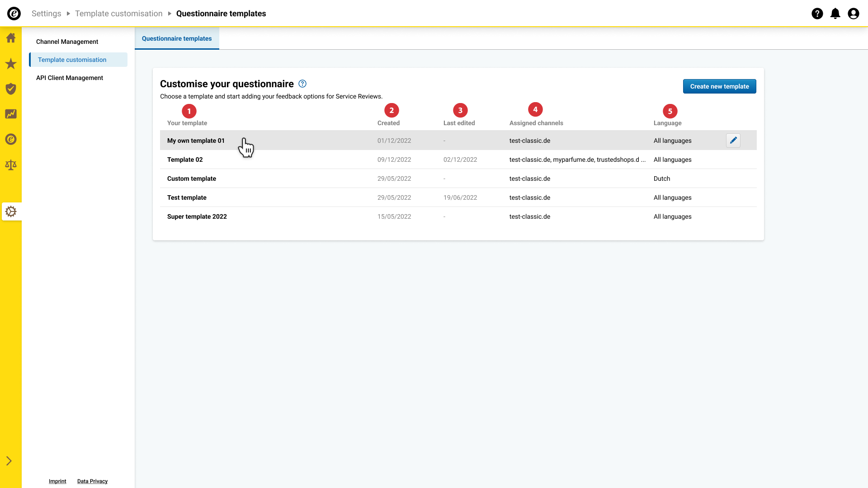Open the help question mark icon

click(x=817, y=14)
